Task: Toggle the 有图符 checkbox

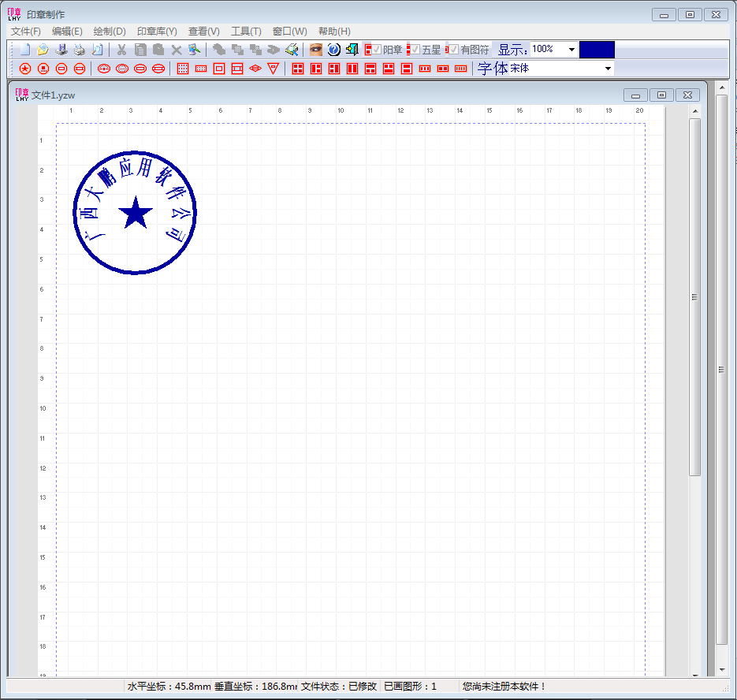Action: coord(454,50)
